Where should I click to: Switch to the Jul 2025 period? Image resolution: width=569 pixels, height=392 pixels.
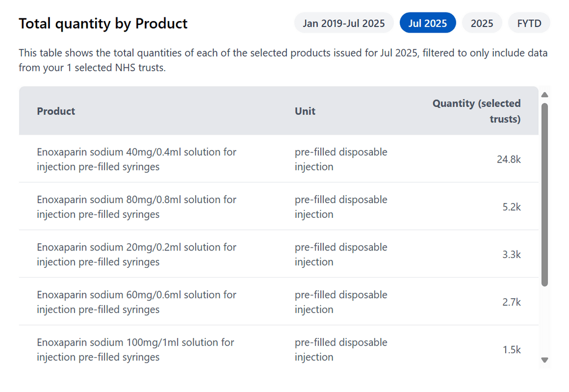point(427,23)
